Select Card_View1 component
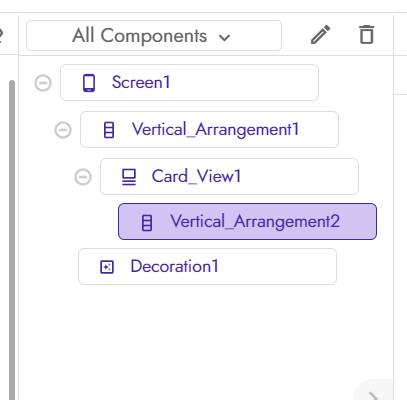Screen dimensions: 407x400 pyautogui.click(x=229, y=177)
